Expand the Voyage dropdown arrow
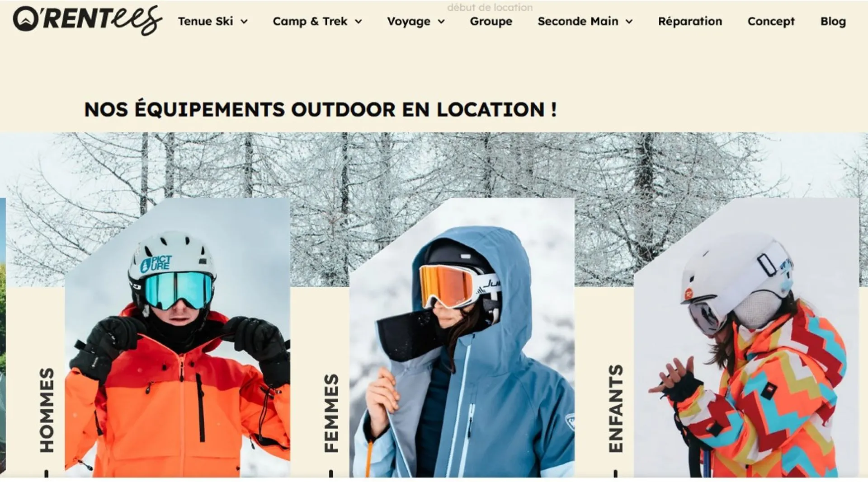 441,22
